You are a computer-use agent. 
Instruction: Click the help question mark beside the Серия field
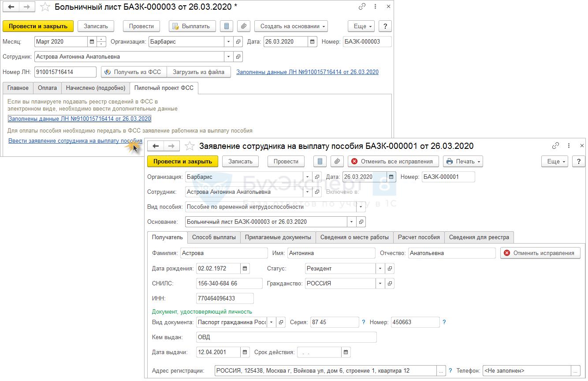(363, 322)
